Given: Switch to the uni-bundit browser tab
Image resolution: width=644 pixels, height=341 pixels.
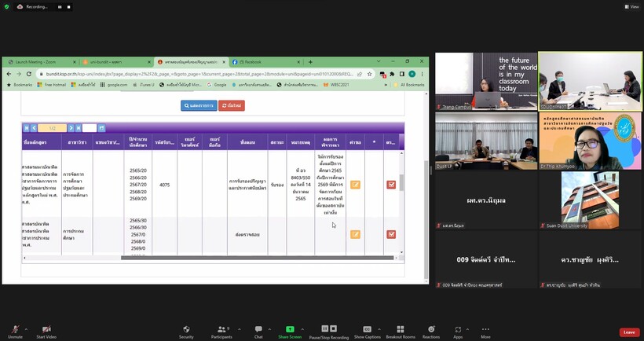Looking at the screenshot, I should (x=117, y=62).
